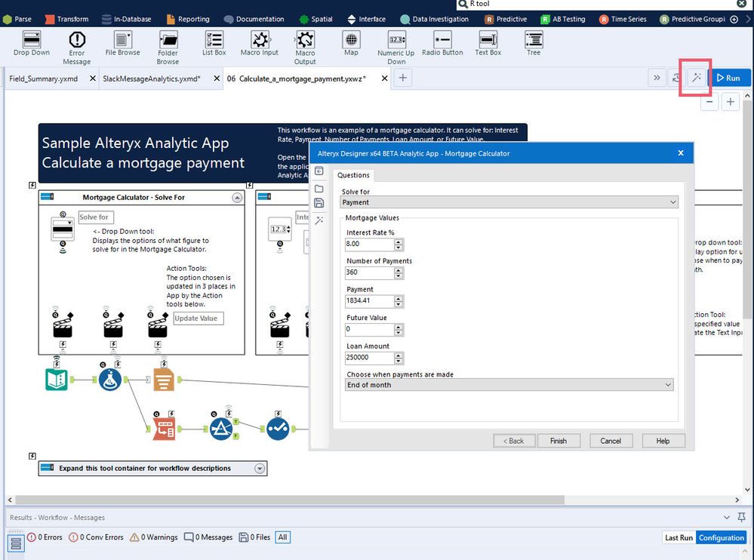The width and height of the screenshot is (754, 560).
Task: Choose the Radio Button tool
Action: 442,41
